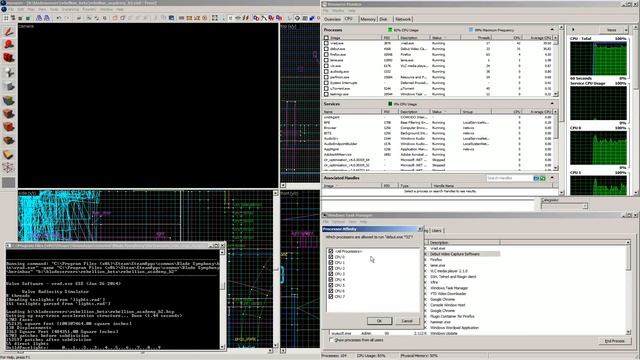
Task: Switch to the Memory tab in Resource Monitor
Action: (x=368, y=19)
